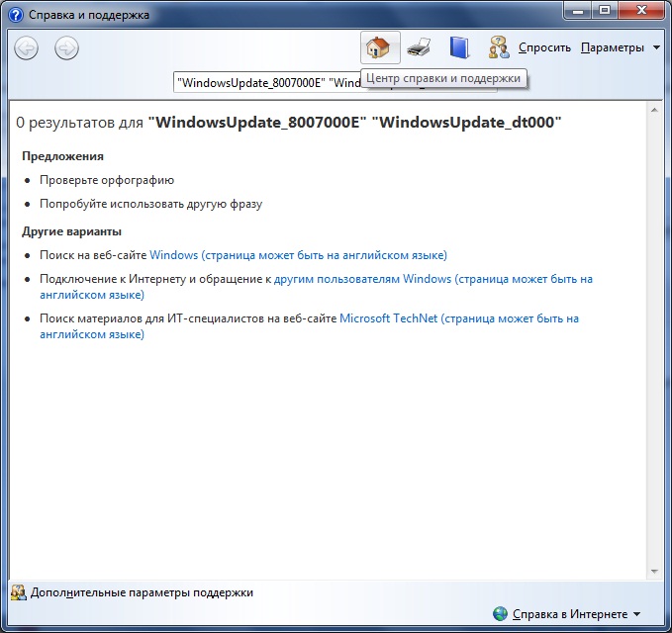Viewport: 672px width, 633px height.
Task: Click the Другие варианты heading
Action: pyautogui.click(x=71, y=231)
